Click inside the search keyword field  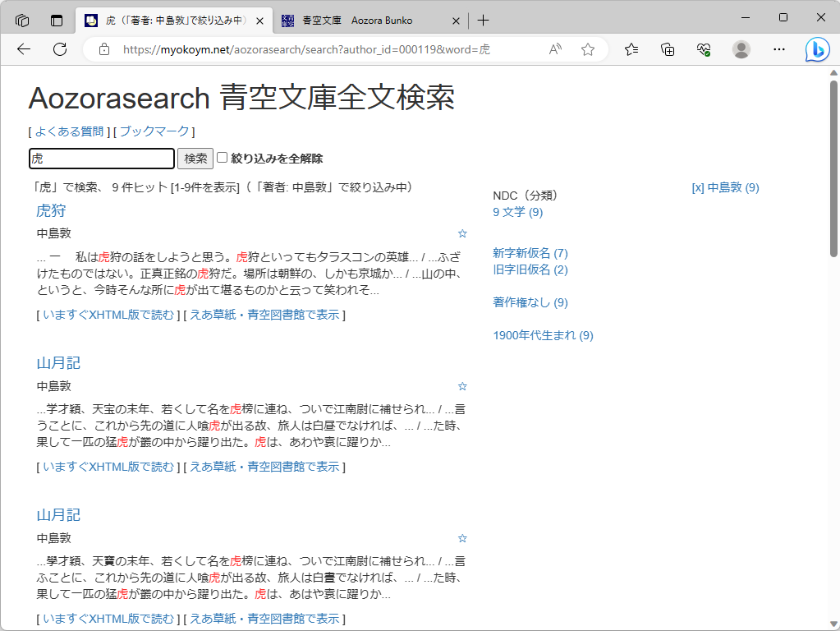pyautogui.click(x=101, y=158)
